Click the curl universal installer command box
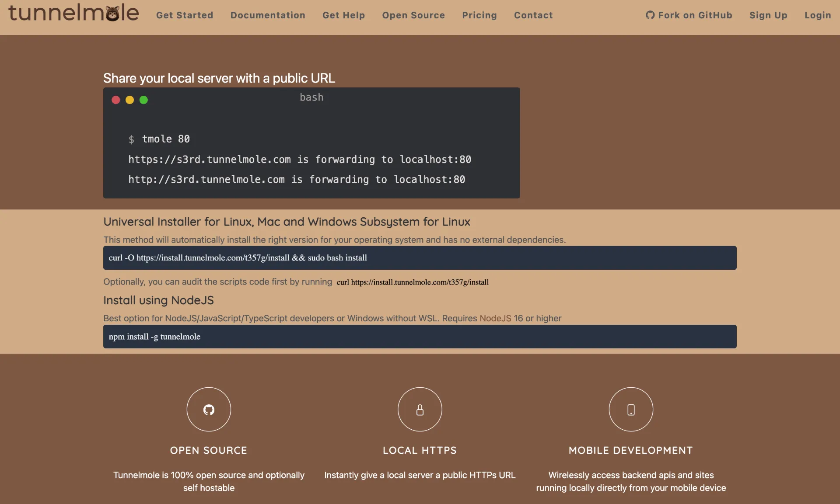Screen dimensions: 840x504 tap(238, 257)
